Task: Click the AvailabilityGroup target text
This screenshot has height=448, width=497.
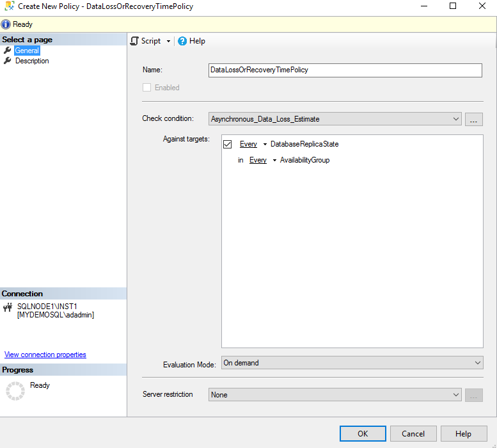Action: pyautogui.click(x=304, y=160)
